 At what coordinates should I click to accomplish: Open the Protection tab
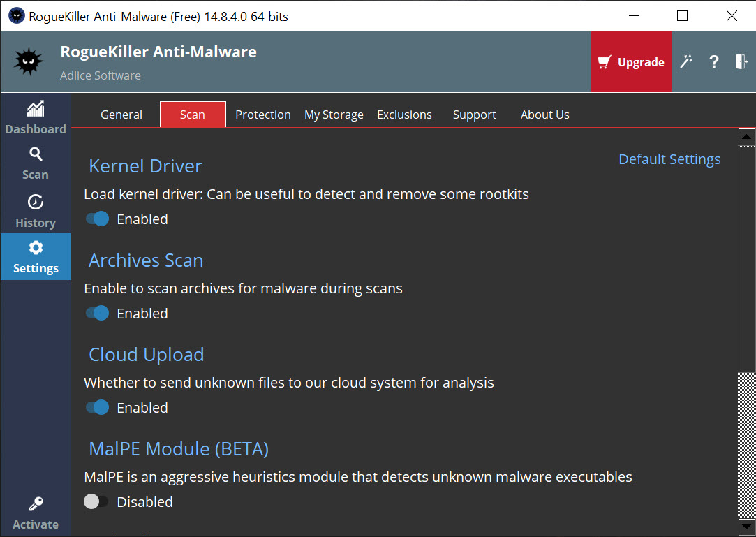tap(263, 115)
